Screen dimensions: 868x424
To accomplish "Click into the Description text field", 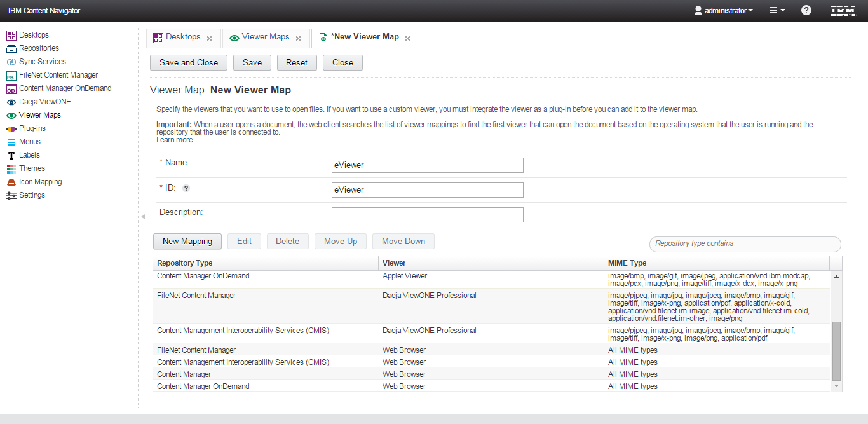I will 427,215.
